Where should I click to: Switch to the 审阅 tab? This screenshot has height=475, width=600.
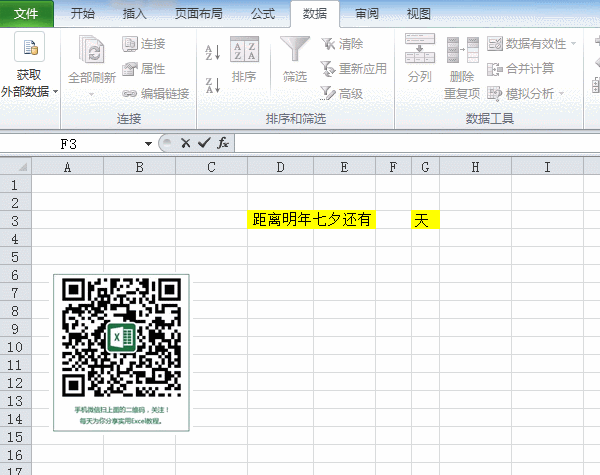[x=367, y=13]
